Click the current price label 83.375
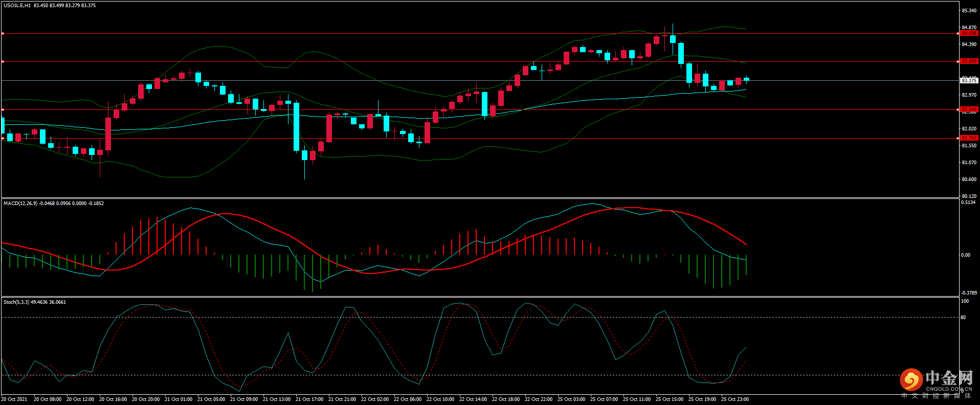Screen dimensions: 980x405 click(969, 81)
